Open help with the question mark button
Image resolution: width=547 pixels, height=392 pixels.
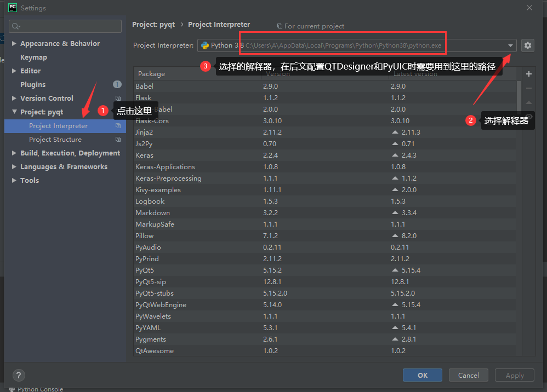point(19,375)
